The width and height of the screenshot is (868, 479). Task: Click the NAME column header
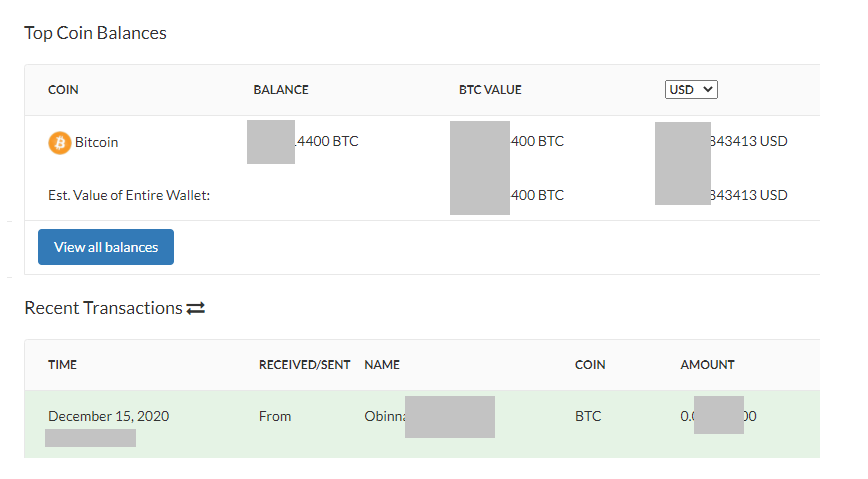click(382, 365)
